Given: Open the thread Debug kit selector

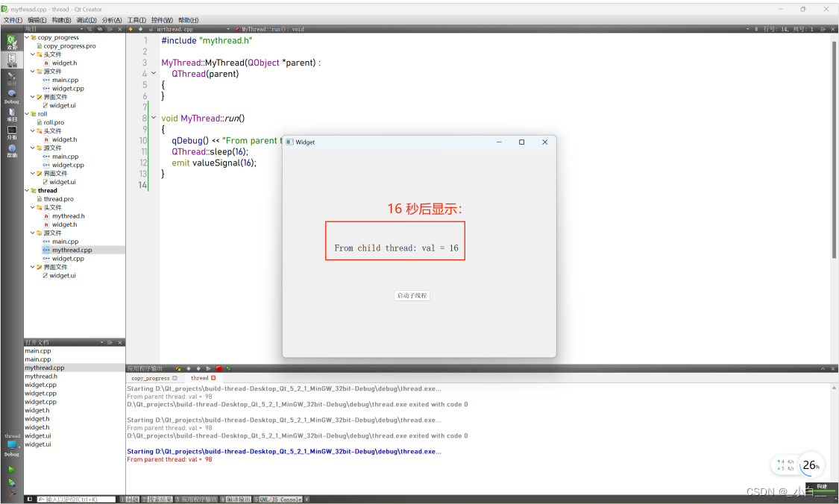Looking at the screenshot, I should click(12, 445).
